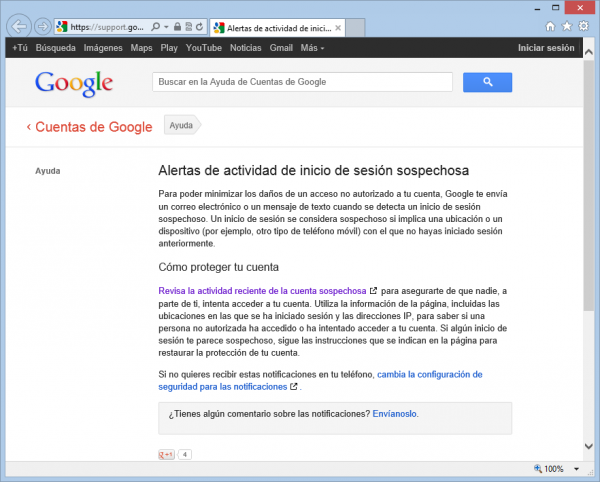The image size is (600, 482).
Task: Select the 'Alertas de actividad de inici...' tab
Action: coord(277,28)
